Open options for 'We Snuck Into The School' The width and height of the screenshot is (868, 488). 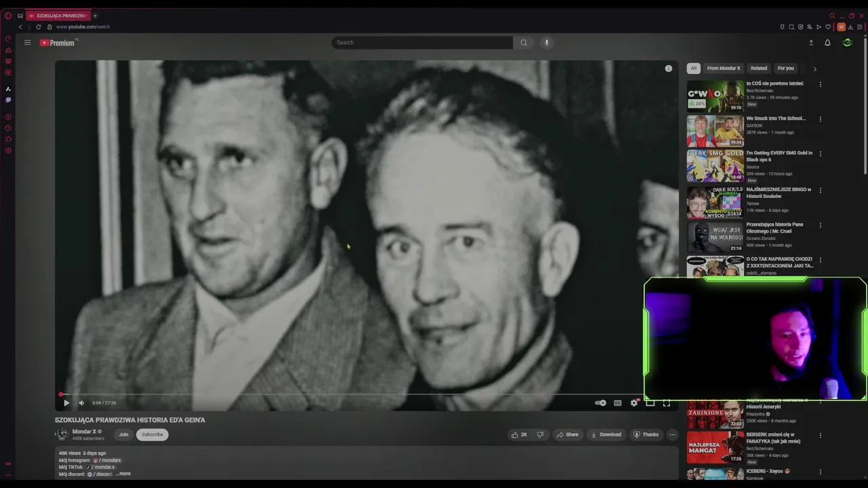click(x=821, y=119)
